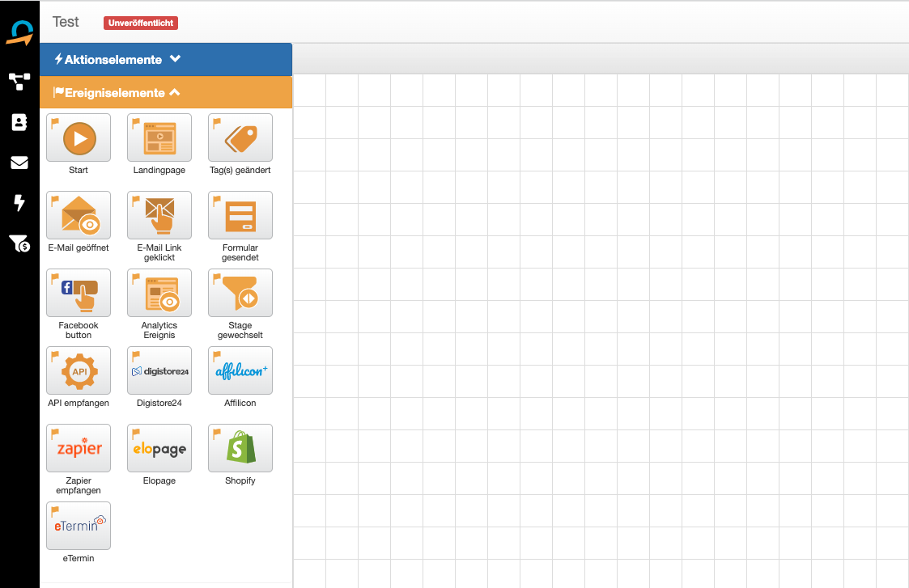This screenshot has height=588, width=909.
Task: Pick the Analytics Ereignis element
Action: tap(159, 293)
